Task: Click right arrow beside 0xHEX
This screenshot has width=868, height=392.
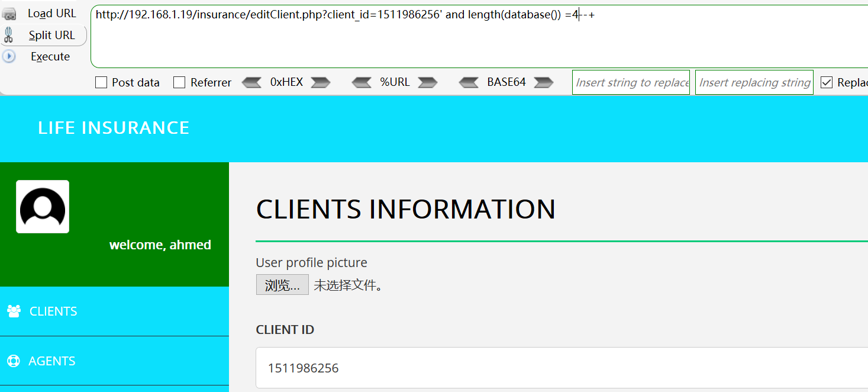Action: (x=320, y=82)
